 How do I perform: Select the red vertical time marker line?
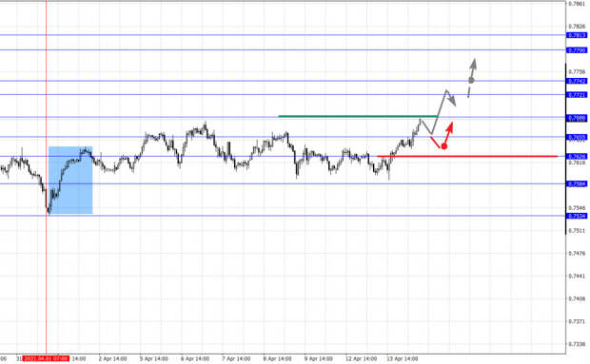[x=47, y=177]
